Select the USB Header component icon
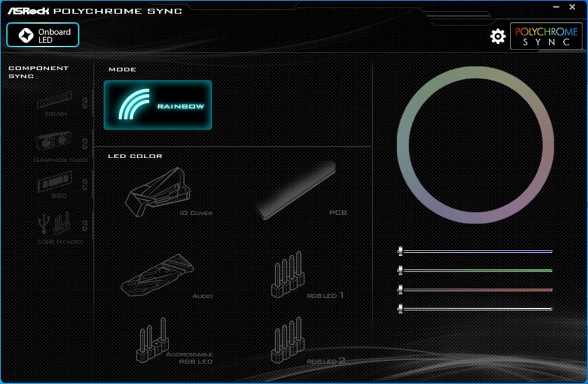The height and width of the screenshot is (384, 588). click(54, 223)
